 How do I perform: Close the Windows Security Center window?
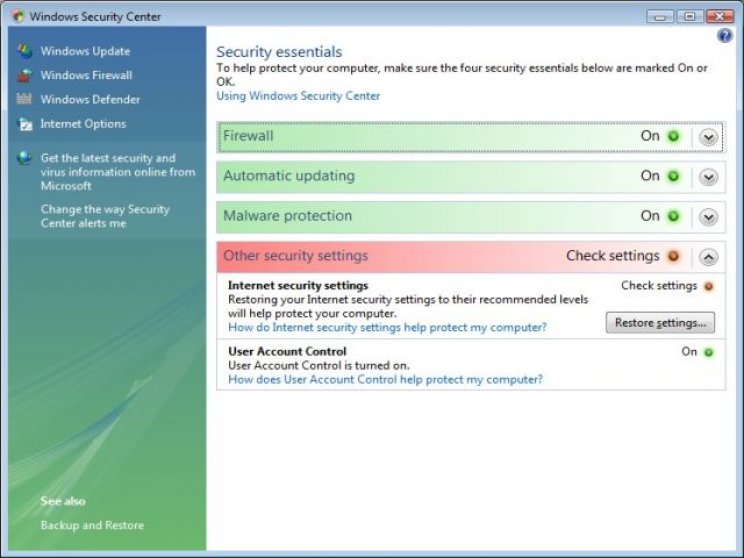click(x=720, y=17)
